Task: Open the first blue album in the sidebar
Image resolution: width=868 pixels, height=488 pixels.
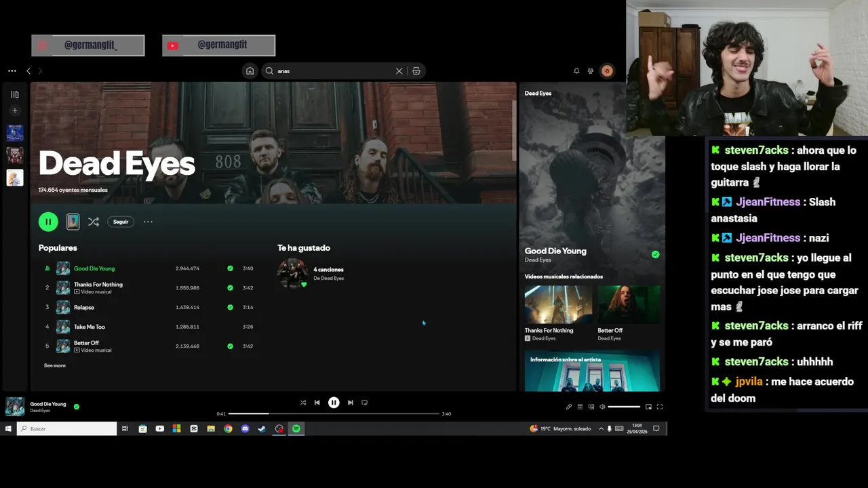Action: coord(15,133)
